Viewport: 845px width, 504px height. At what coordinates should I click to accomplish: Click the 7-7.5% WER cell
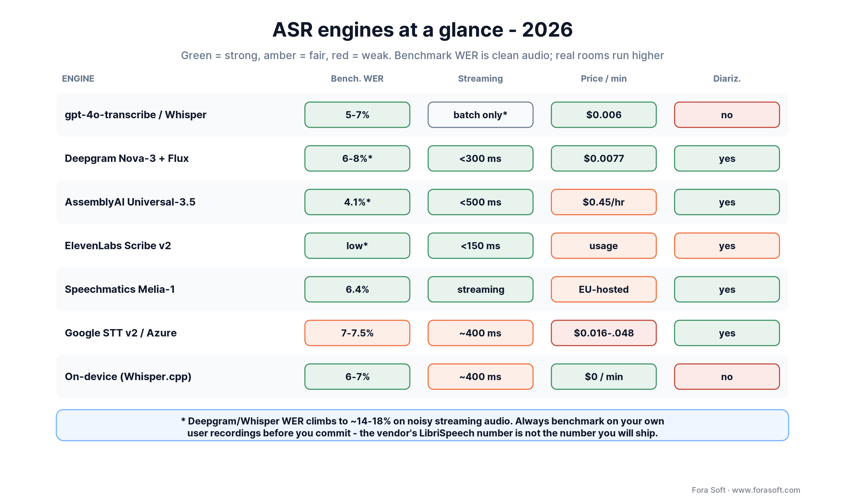click(x=357, y=333)
